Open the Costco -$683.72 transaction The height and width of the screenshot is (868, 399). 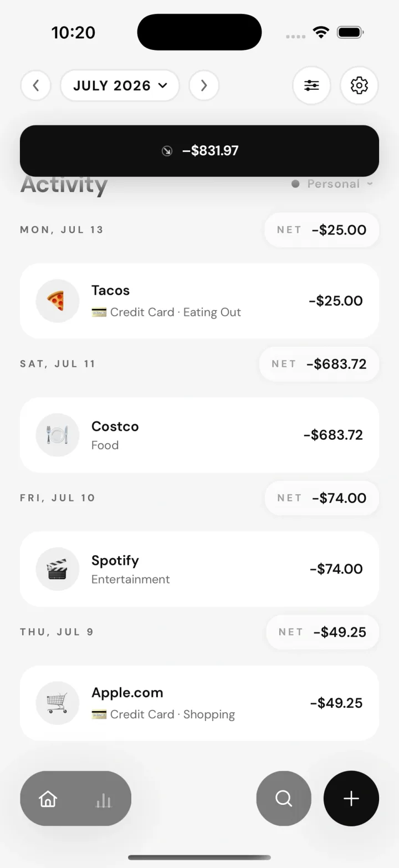[x=199, y=435]
